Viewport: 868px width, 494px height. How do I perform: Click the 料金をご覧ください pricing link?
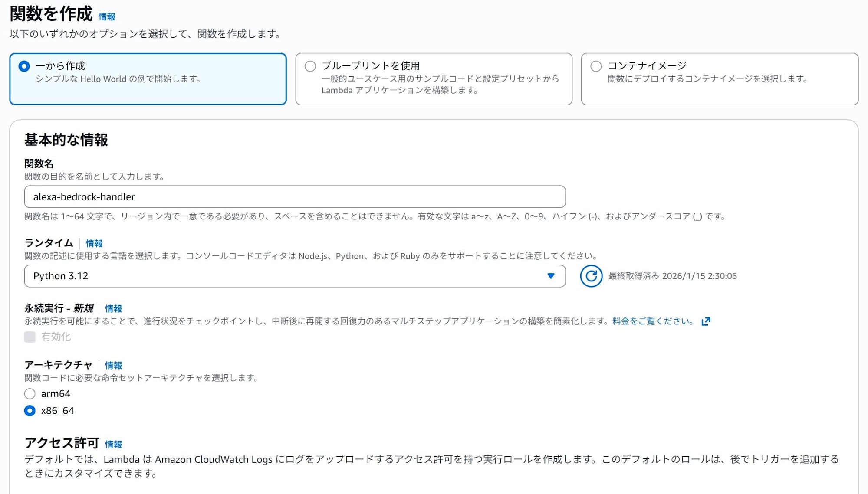[x=653, y=321]
